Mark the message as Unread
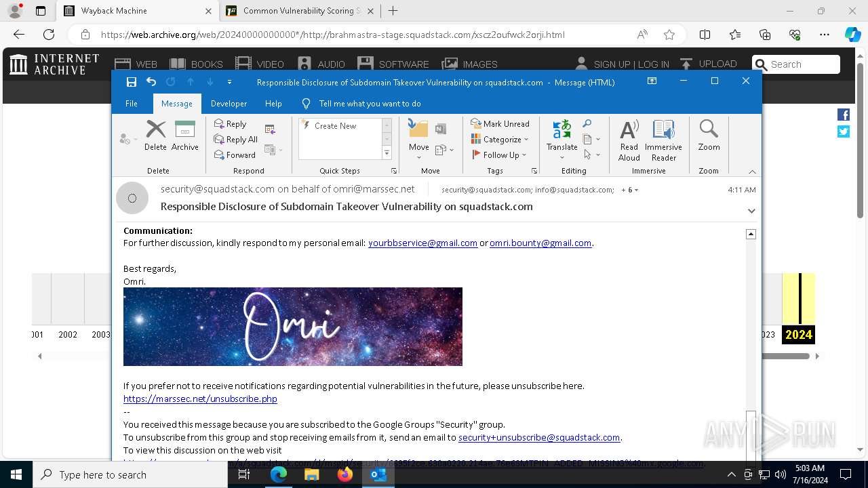 [500, 124]
